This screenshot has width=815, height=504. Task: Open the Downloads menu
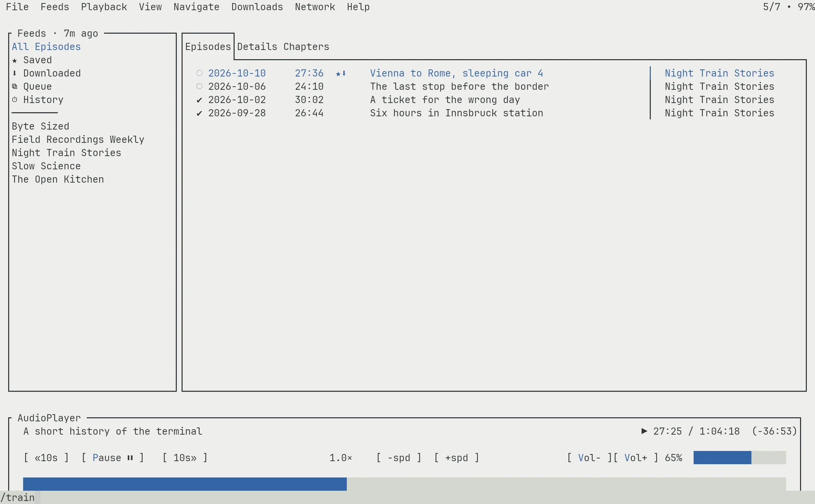click(257, 7)
